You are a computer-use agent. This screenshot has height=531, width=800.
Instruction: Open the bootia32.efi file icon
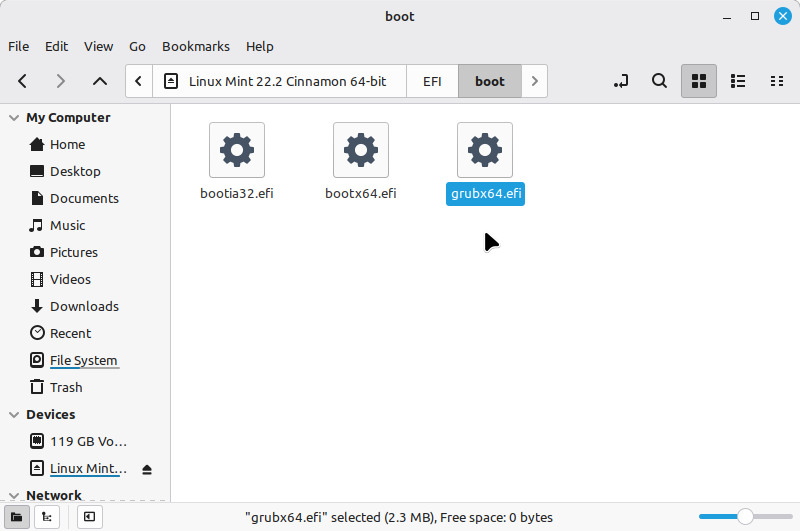click(237, 150)
